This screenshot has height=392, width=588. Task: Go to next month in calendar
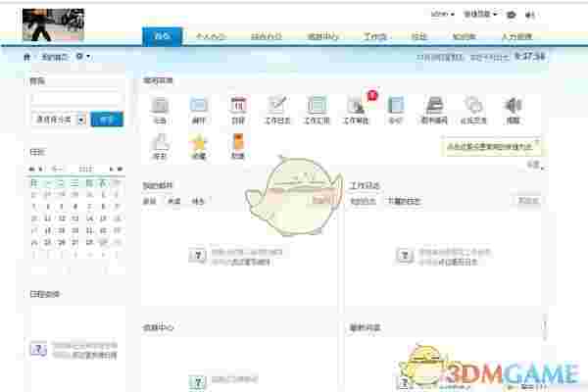(x=111, y=170)
